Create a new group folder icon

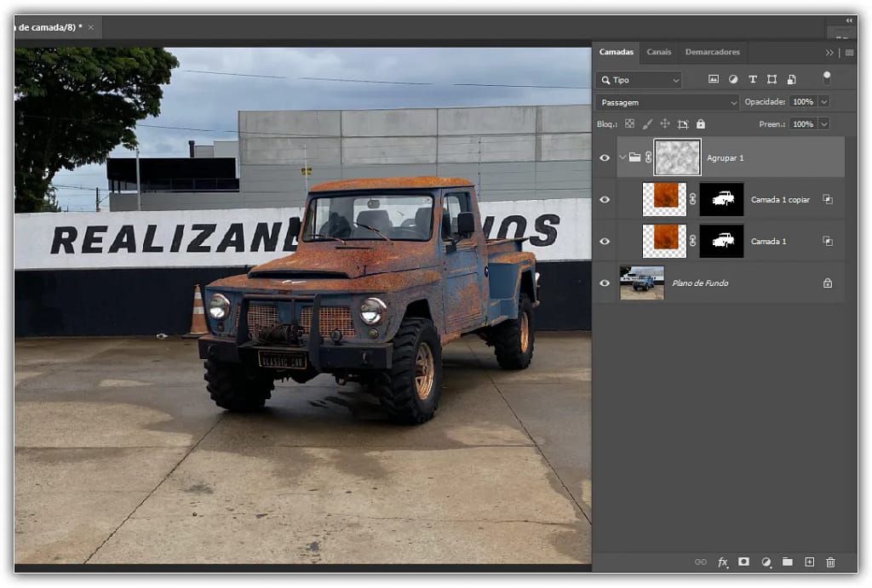[x=788, y=562]
